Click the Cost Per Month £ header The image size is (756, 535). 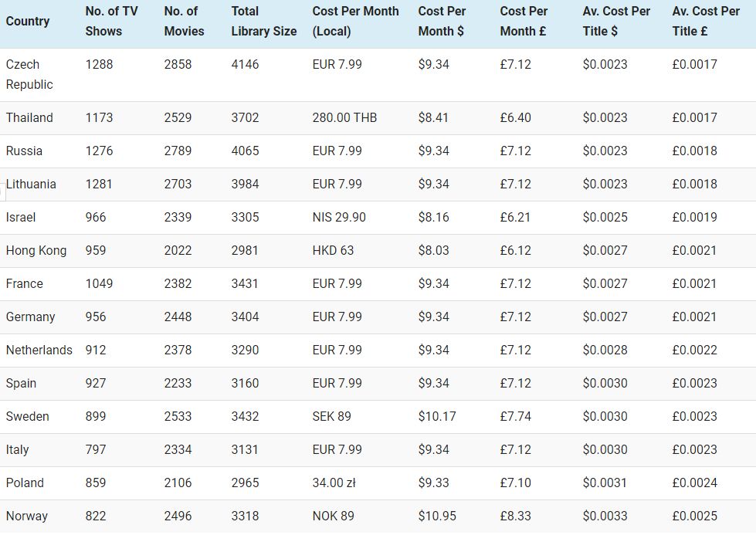tap(524, 21)
